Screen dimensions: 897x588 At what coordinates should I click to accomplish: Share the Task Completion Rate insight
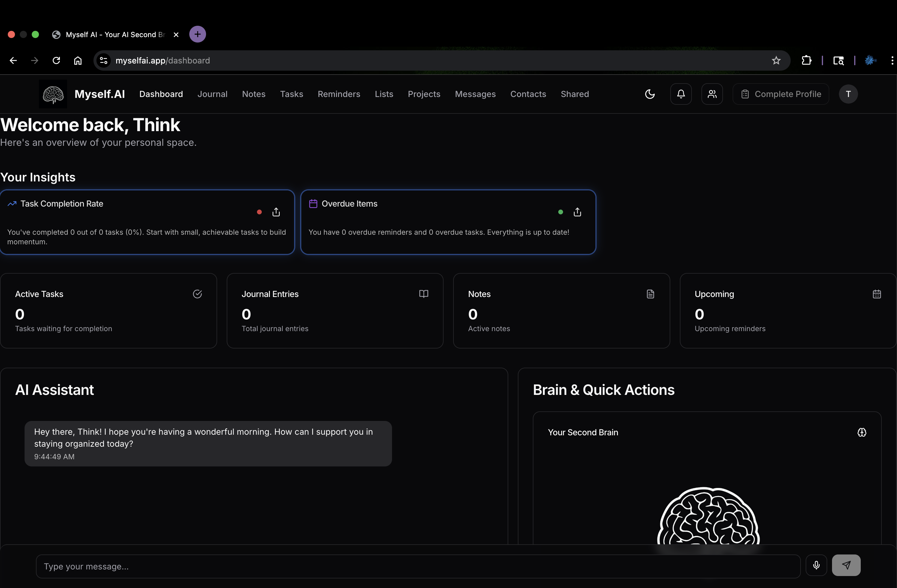pyautogui.click(x=276, y=212)
